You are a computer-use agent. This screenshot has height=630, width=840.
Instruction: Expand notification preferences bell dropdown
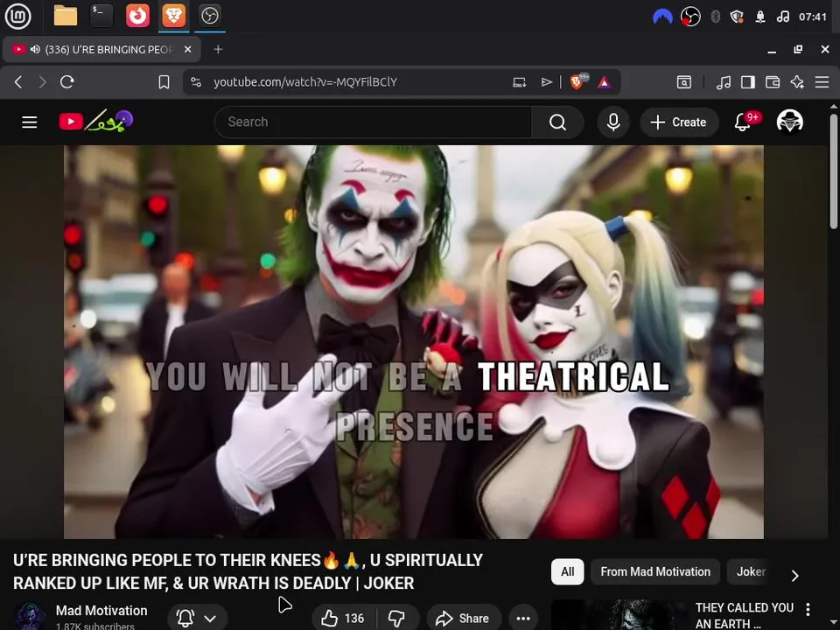coord(198,619)
